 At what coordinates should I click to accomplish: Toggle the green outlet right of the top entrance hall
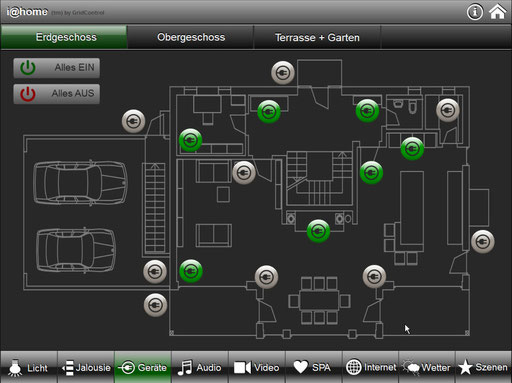[367, 111]
